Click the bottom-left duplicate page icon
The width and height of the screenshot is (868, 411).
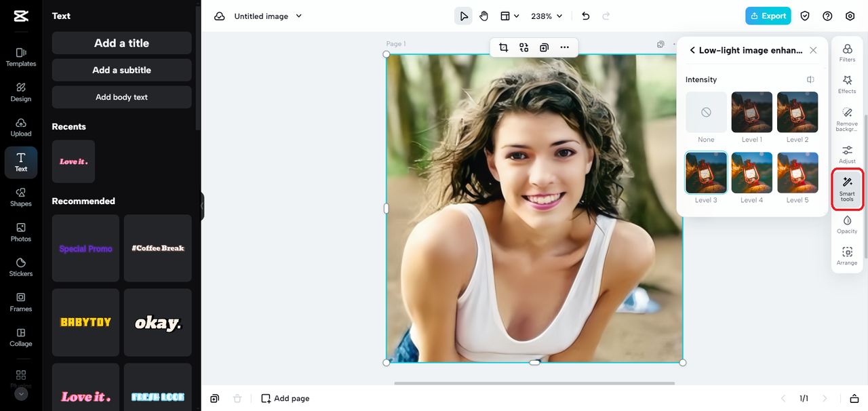click(214, 398)
